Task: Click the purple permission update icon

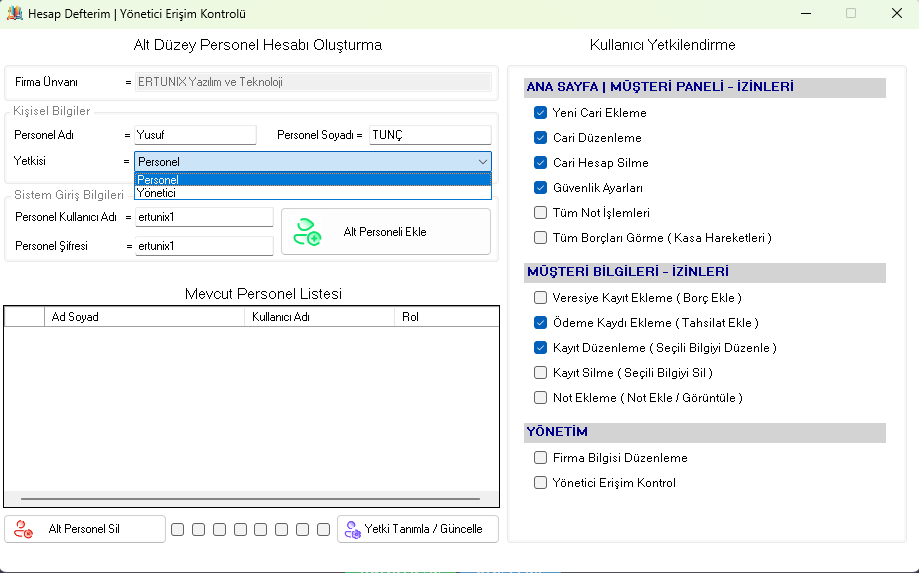Action: click(352, 529)
